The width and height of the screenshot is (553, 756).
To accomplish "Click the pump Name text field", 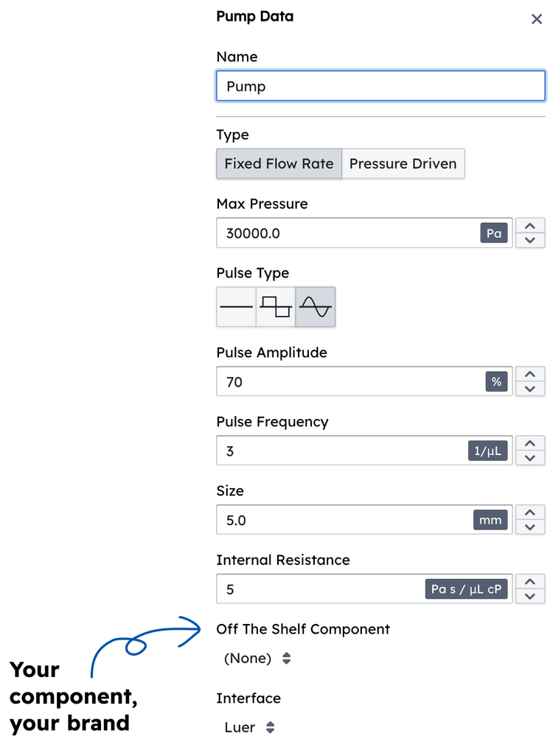I will point(380,86).
